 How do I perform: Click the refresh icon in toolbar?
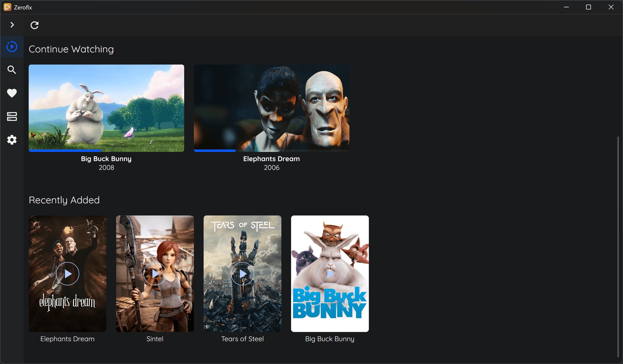(x=34, y=25)
